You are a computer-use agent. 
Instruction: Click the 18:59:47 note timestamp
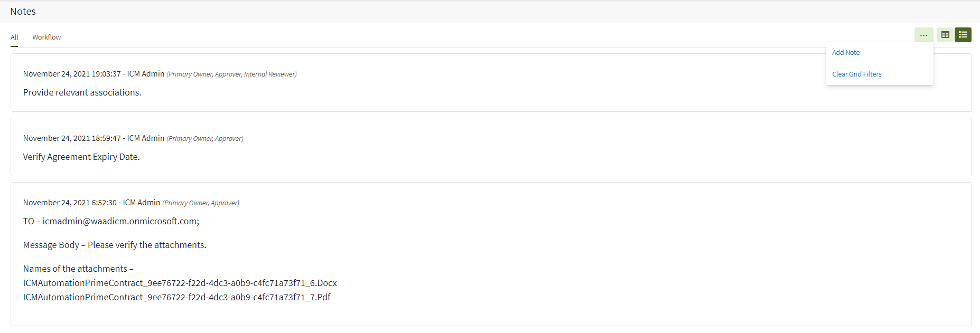[72, 138]
